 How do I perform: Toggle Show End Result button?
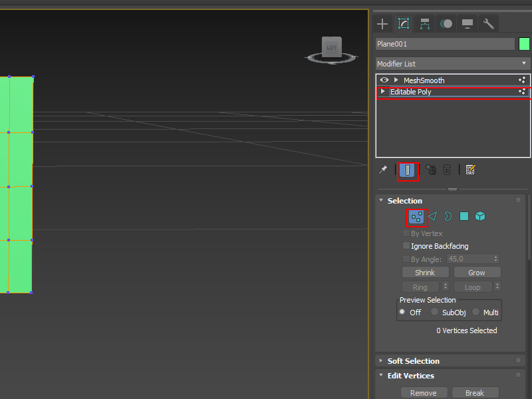point(407,170)
